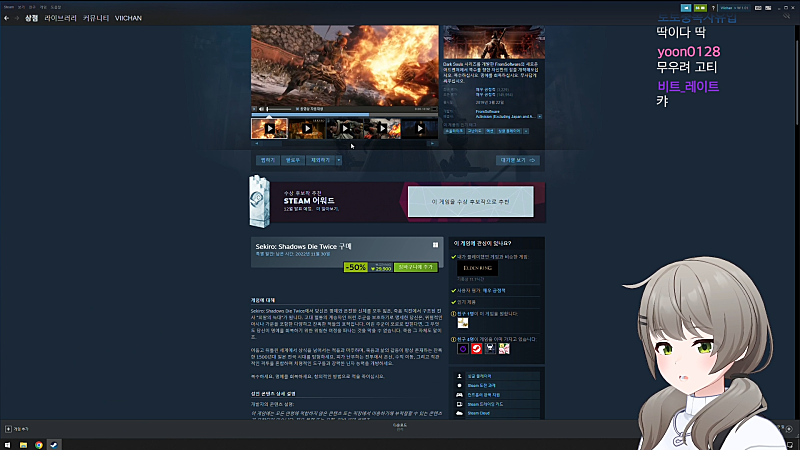This screenshot has height=450, width=800.
Task: Select the third trailer thumbnail
Action: pyautogui.click(x=345, y=129)
